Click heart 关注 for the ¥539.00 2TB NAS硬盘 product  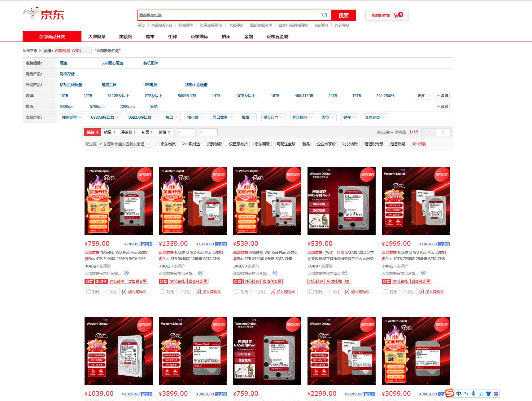(259, 292)
